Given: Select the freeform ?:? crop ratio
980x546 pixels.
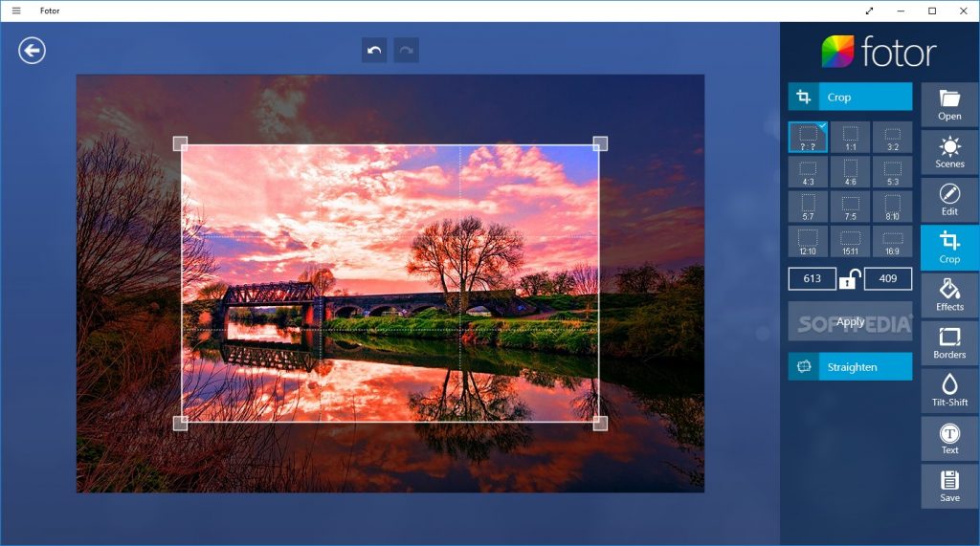Looking at the screenshot, I should tap(808, 138).
